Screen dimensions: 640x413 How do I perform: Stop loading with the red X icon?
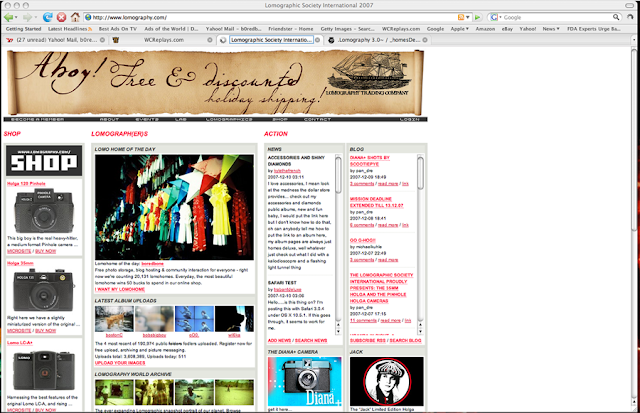61,17
